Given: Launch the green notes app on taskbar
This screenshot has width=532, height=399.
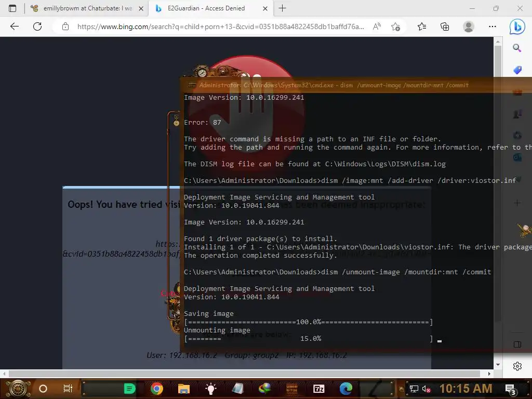Looking at the screenshot, I should point(129,389).
